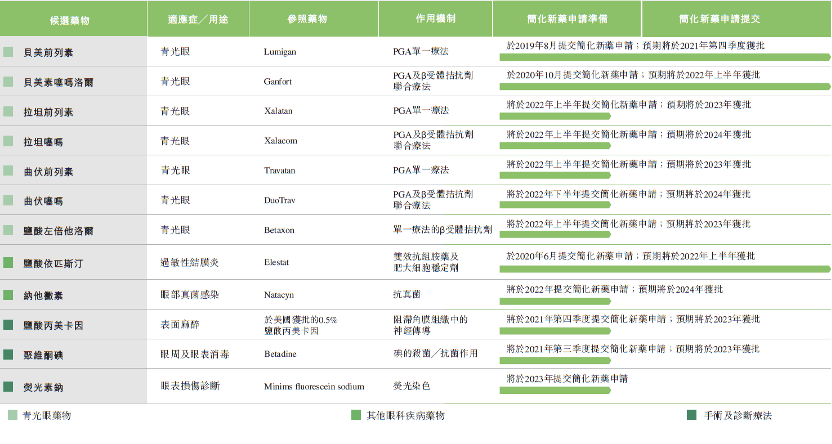Click reference drug Ganfort
This screenshot has height=444, width=832.
pos(278,82)
